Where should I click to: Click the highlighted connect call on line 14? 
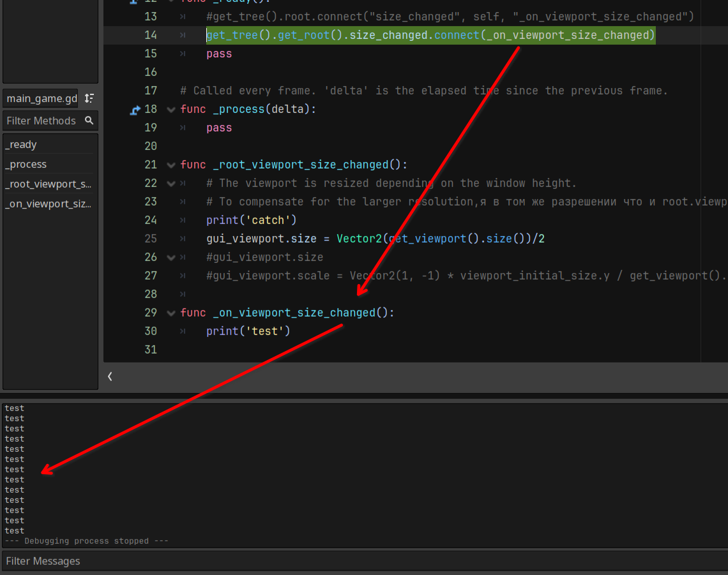[430, 35]
